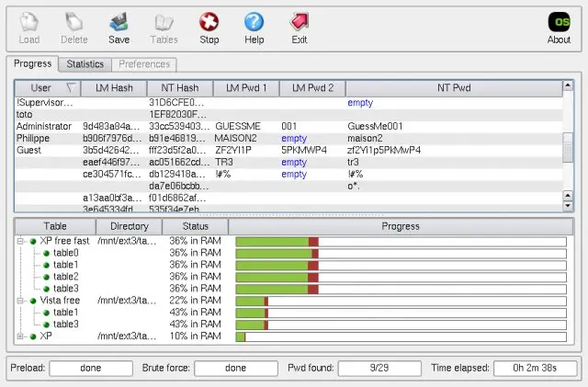Click the hash list scrollbar thumb
588x387 pixels.
pos(568,147)
